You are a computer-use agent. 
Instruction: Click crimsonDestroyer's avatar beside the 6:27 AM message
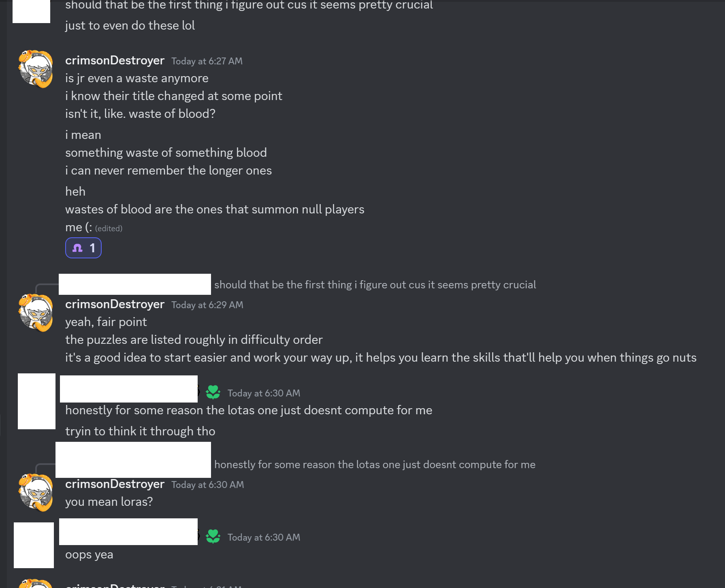(36, 69)
